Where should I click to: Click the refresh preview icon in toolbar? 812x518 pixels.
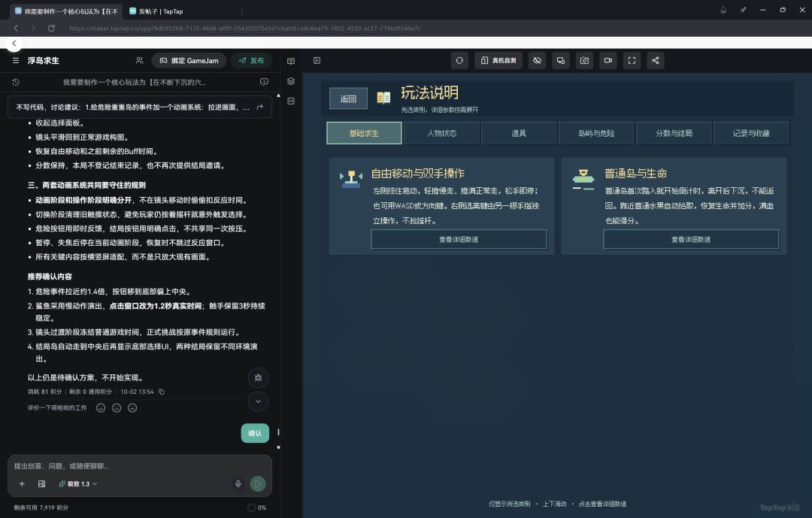coord(459,61)
